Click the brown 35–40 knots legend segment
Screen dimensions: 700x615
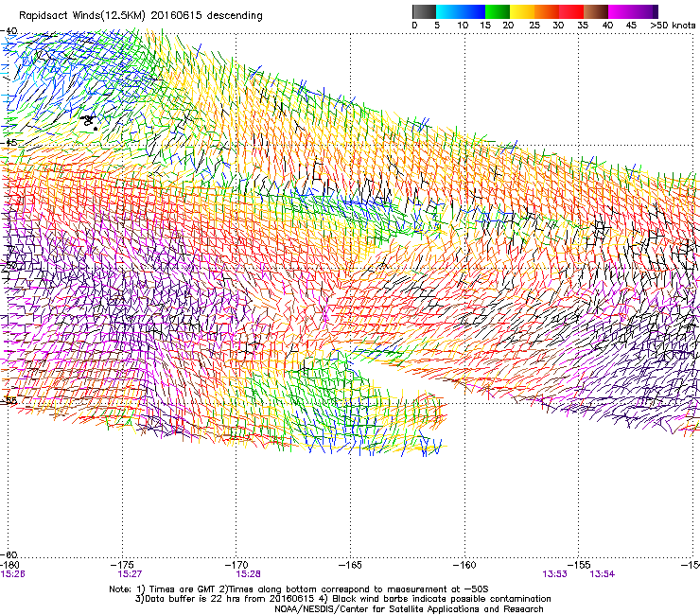(x=596, y=11)
